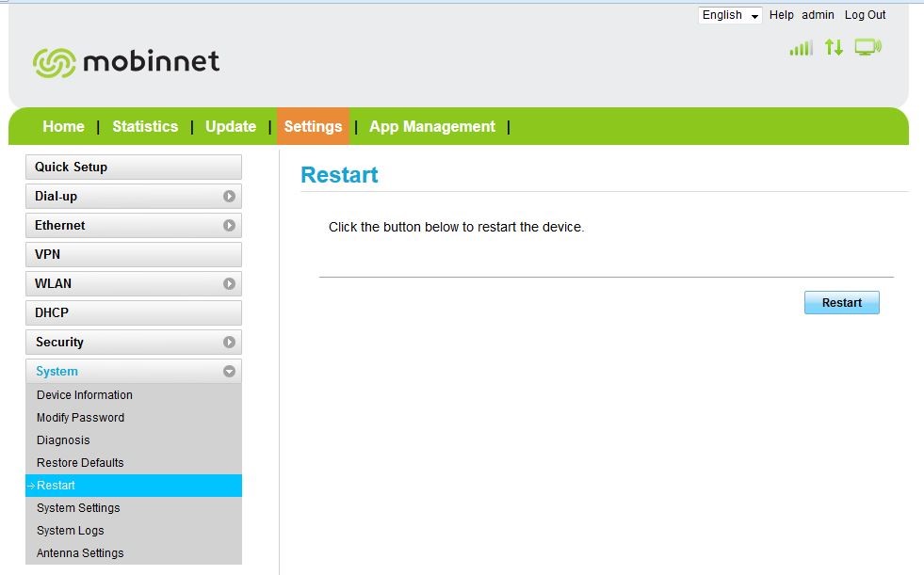Select Device Information in sidebar
The height and width of the screenshot is (575, 924).
(x=85, y=395)
